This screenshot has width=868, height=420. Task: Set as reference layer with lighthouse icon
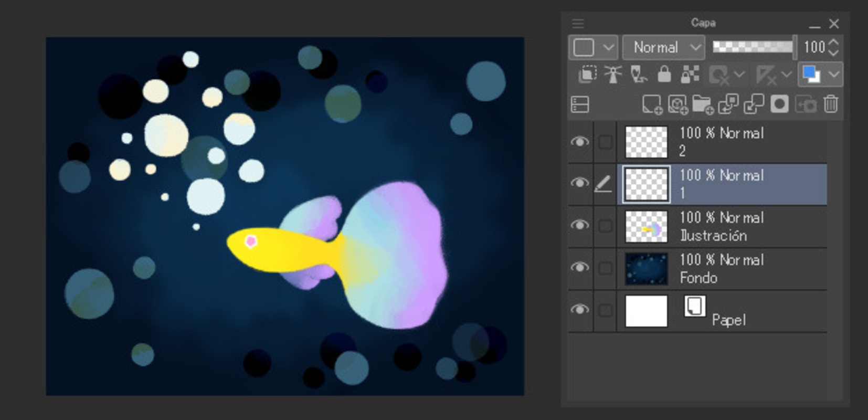coord(612,75)
